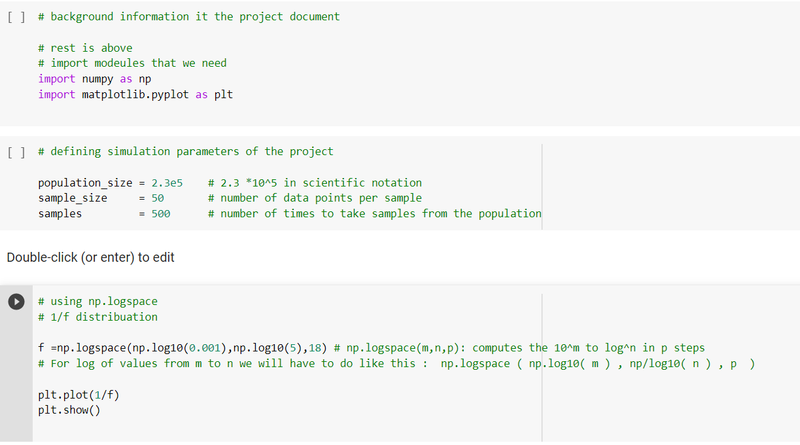
Task: Place cursor on the 'sample_size = 50' line
Action: [x=100, y=198]
